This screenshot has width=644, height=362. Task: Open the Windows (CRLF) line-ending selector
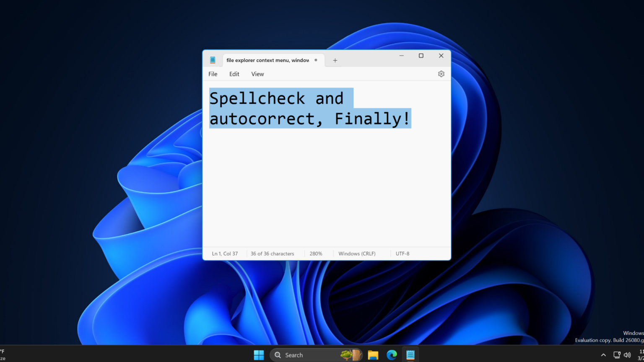click(357, 253)
